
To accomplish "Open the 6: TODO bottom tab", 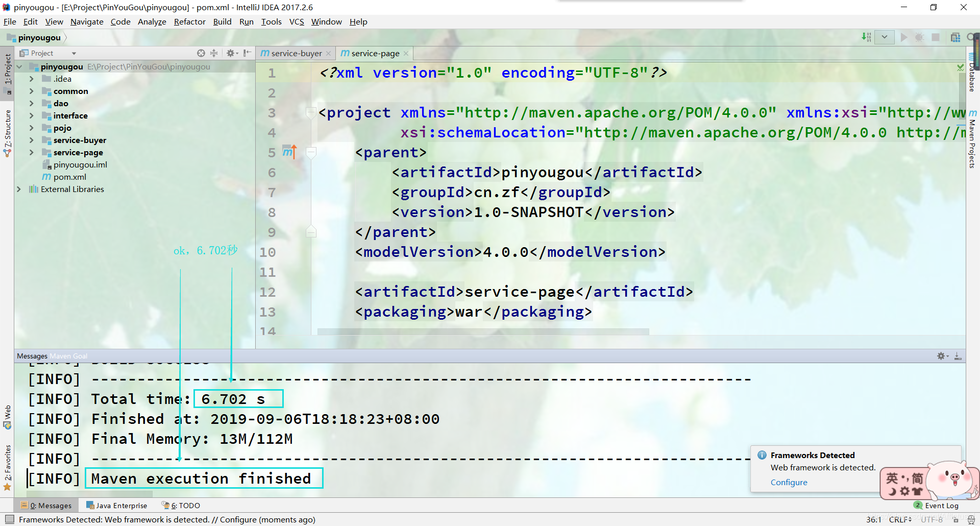I will (x=181, y=506).
